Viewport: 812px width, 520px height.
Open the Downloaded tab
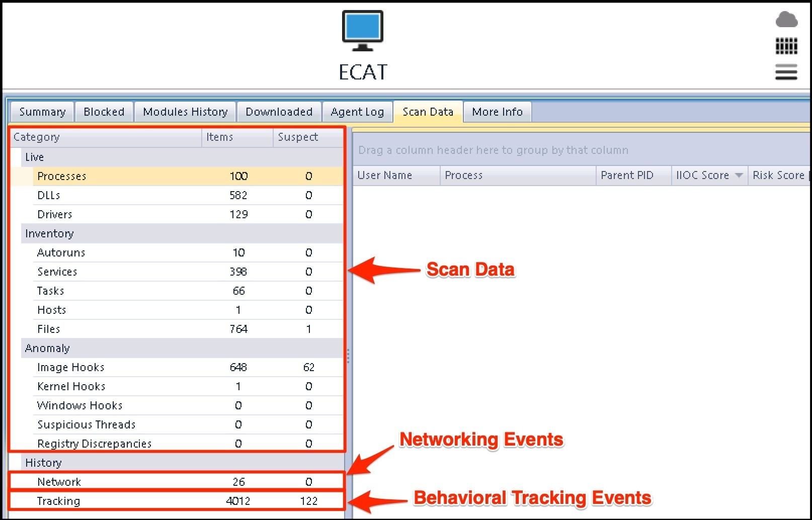[279, 112]
